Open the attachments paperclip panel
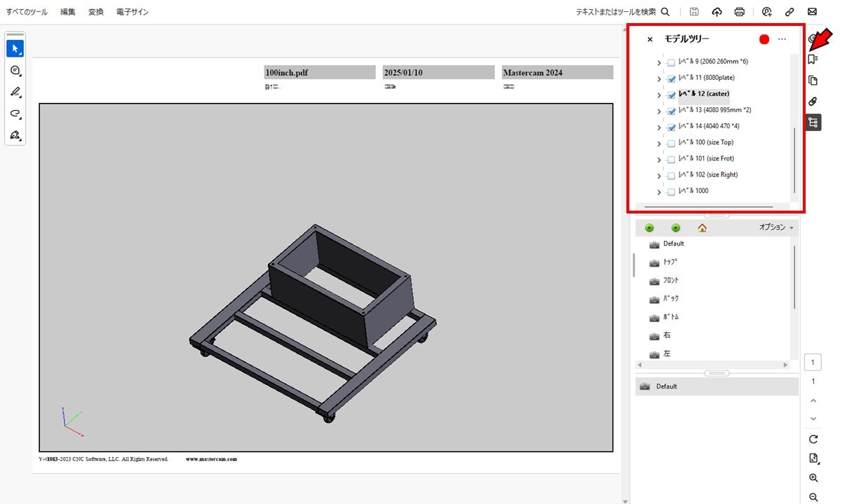842x504 pixels. [812, 101]
